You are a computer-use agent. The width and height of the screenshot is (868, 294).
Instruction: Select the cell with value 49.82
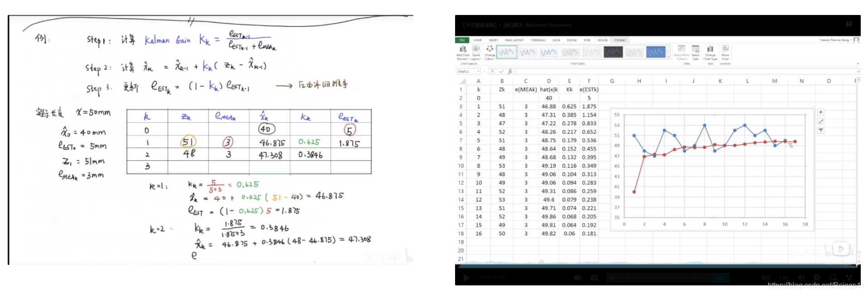tap(548, 234)
